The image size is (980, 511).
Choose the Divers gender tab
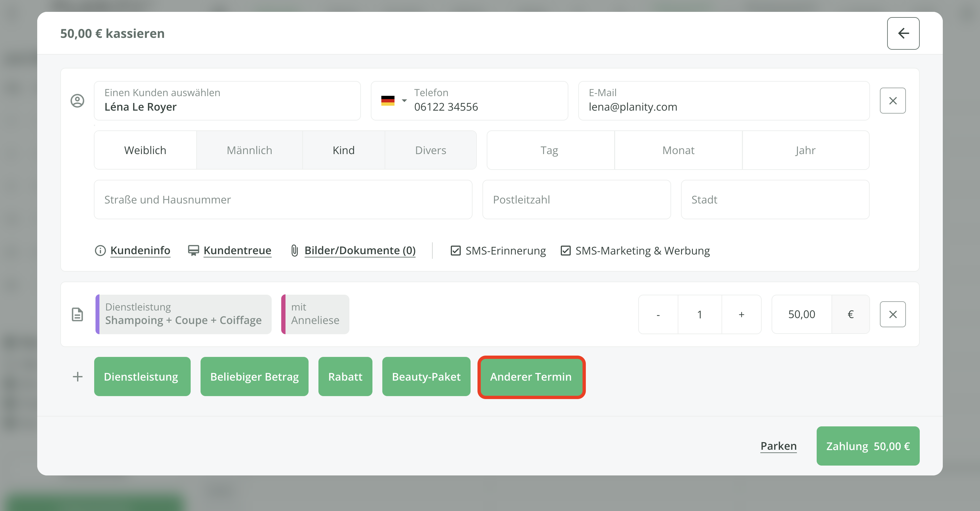pos(430,150)
